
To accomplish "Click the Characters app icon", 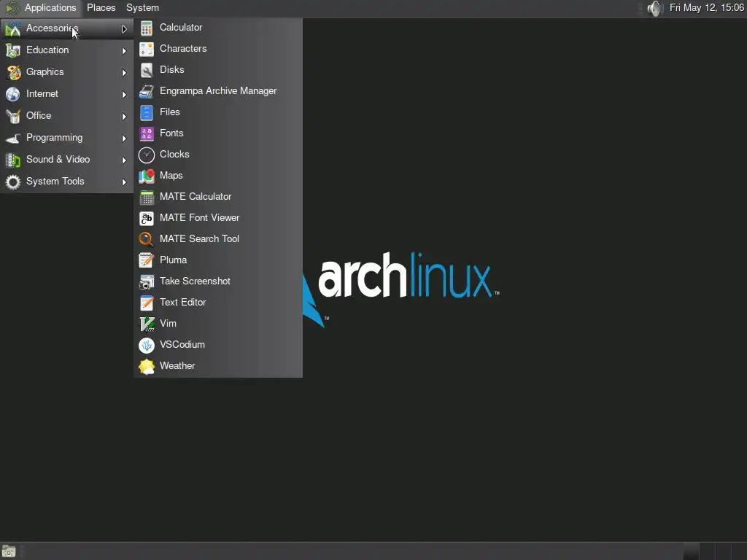I will 146,49.
